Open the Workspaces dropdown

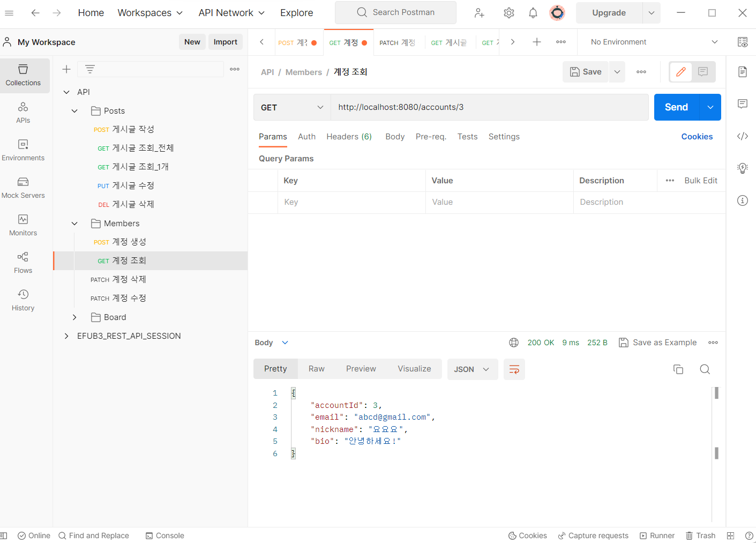coord(150,13)
